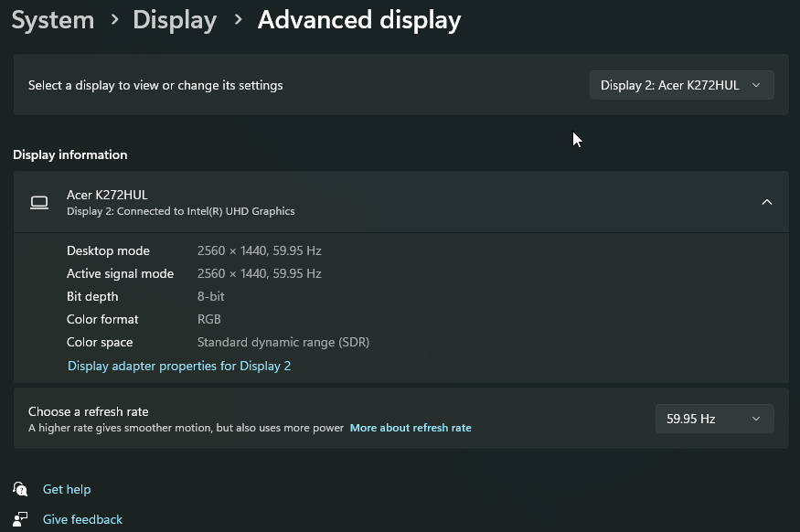Click the chevron between System and Display
This screenshot has height=532, width=800.
click(113, 19)
